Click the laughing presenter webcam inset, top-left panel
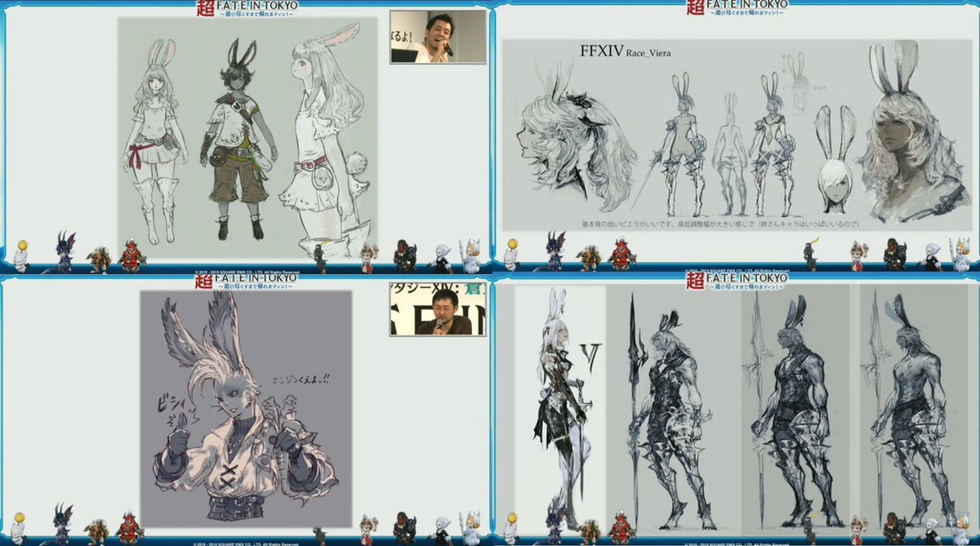980x546 pixels. [438, 37]
